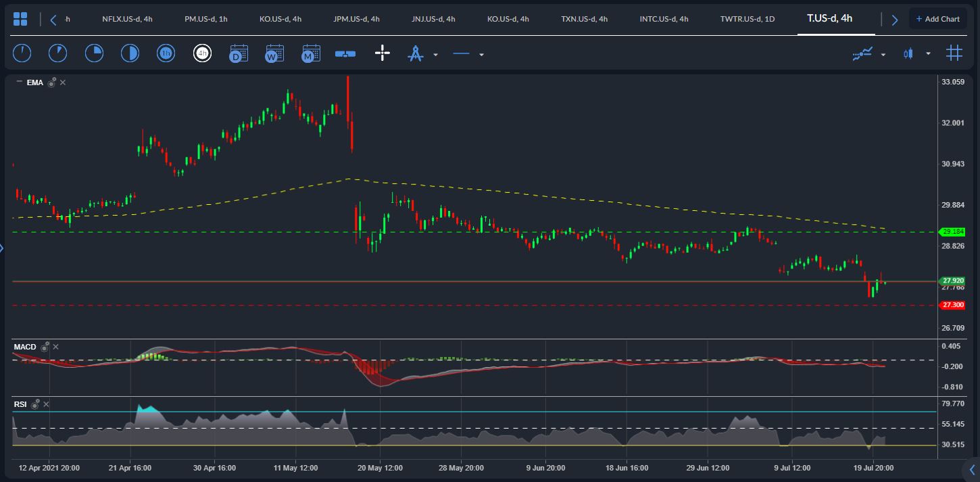Click the 20 May 12:00 time label
The image size is (980, 482).
(x=379, y=467)
